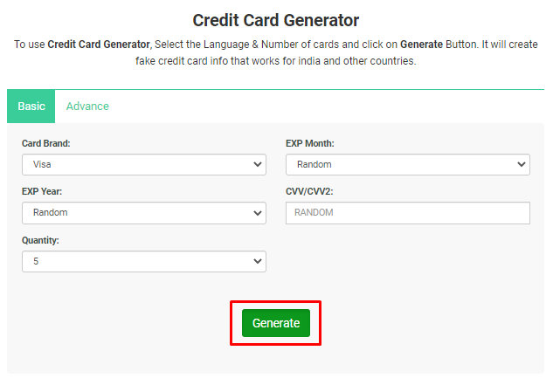
Task: Click the chevron arrow in Card Brand select
Action: pos(258,165)
